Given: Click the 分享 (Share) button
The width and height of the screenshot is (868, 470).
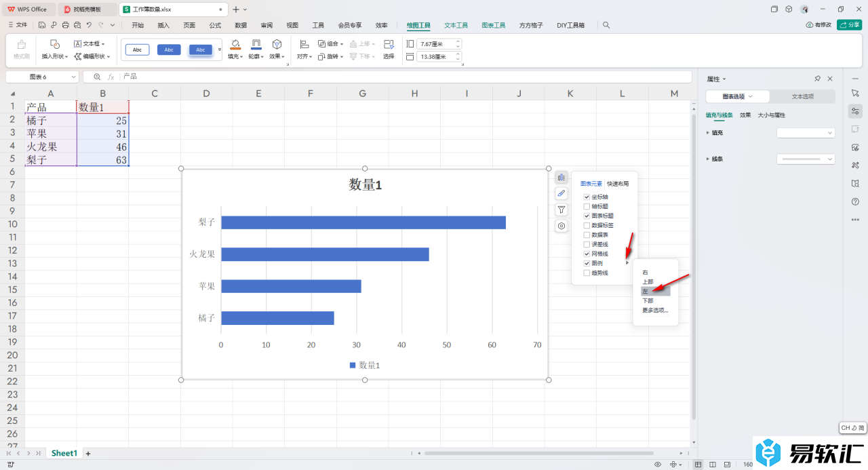Looking at the screenshot, I should click(850, 24).
